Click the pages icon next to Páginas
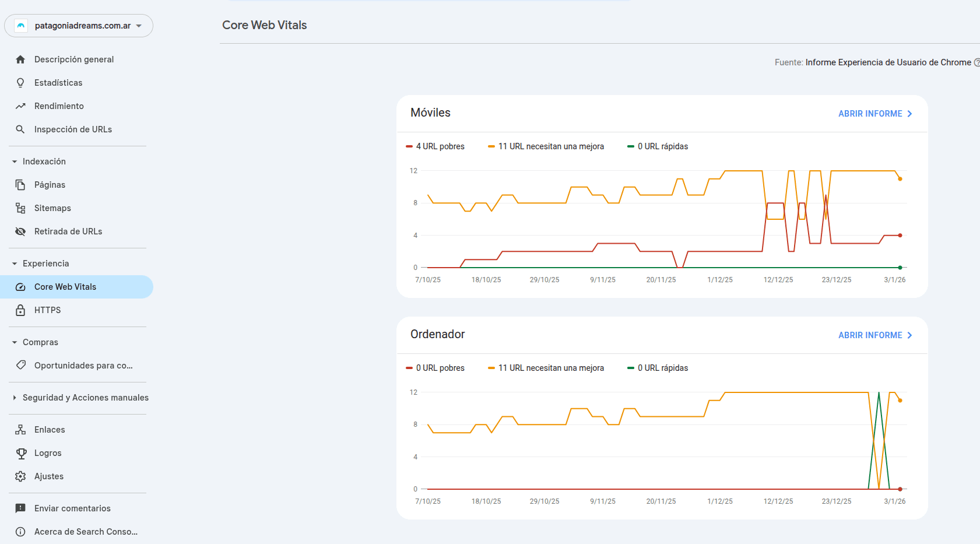Viewport: 980px width, 544px height. [20, 185]
